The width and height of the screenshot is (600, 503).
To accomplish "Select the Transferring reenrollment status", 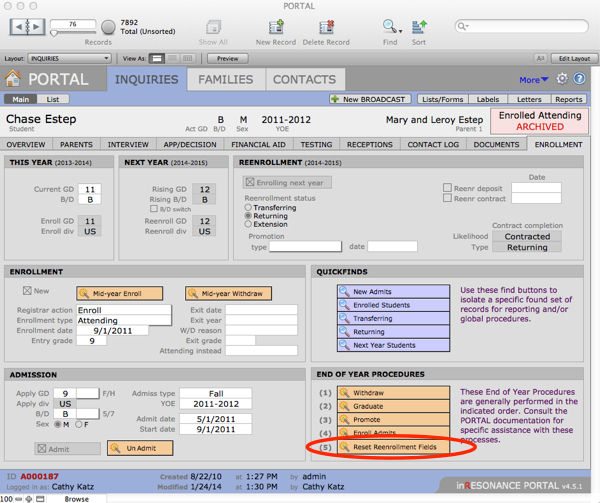I will [x=249, y=207].
